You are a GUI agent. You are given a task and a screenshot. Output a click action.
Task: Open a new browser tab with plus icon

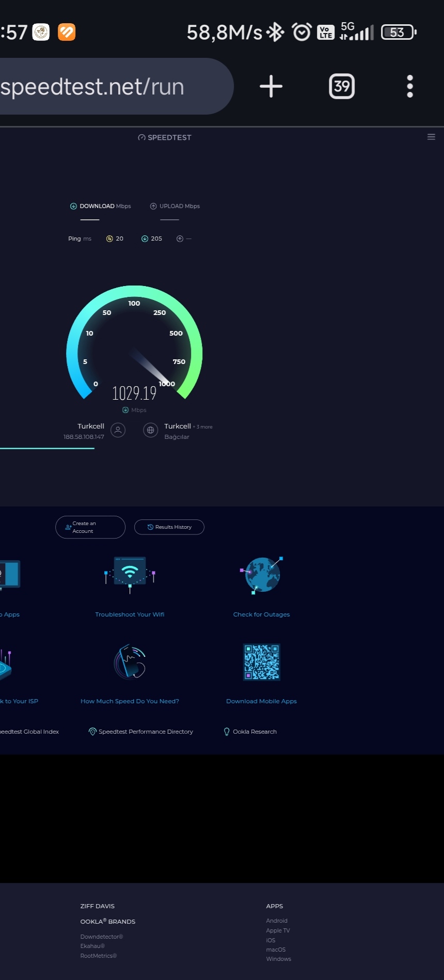point(271,86)
